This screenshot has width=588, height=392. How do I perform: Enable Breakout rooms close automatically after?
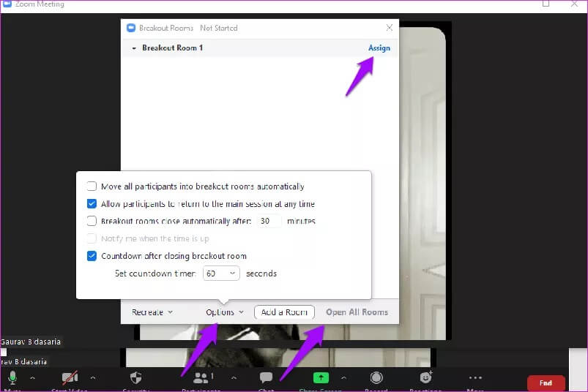click(92, 221)
